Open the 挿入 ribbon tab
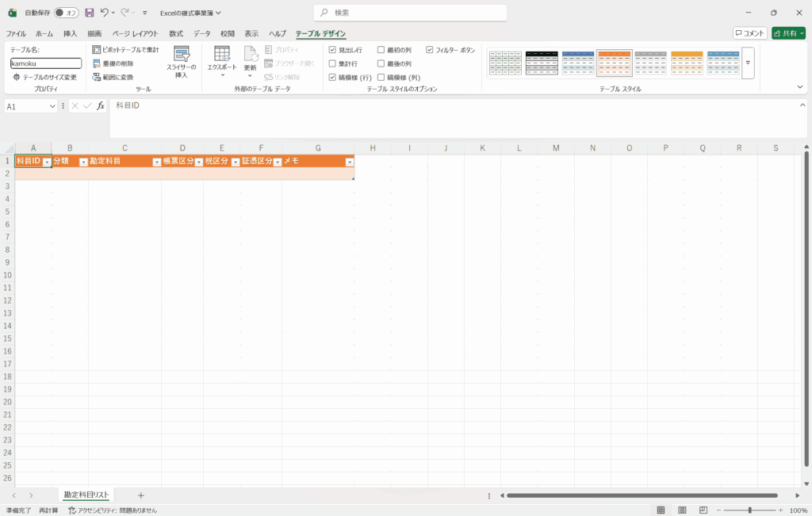812x516 pixels. click(x=71, y=34)
